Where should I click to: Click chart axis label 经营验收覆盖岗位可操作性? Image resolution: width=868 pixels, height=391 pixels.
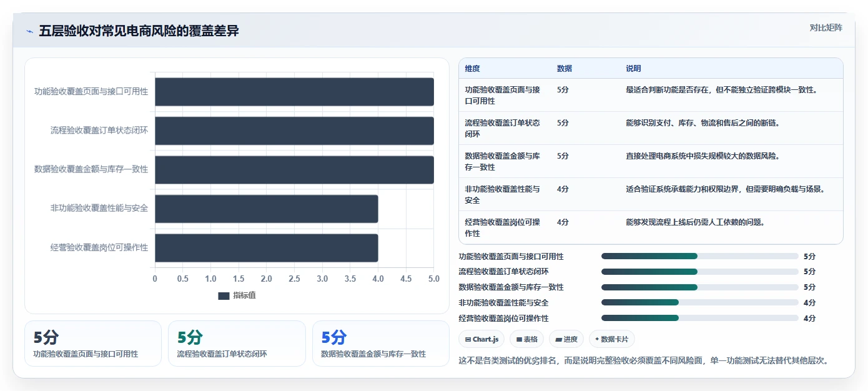(x=99, y=247)
